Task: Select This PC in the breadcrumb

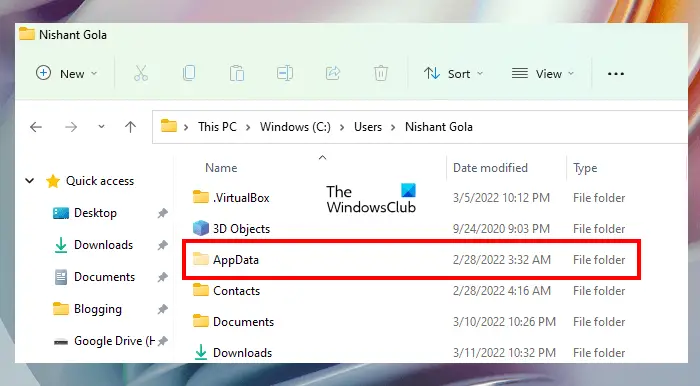Action: click(x=217, y=127)
